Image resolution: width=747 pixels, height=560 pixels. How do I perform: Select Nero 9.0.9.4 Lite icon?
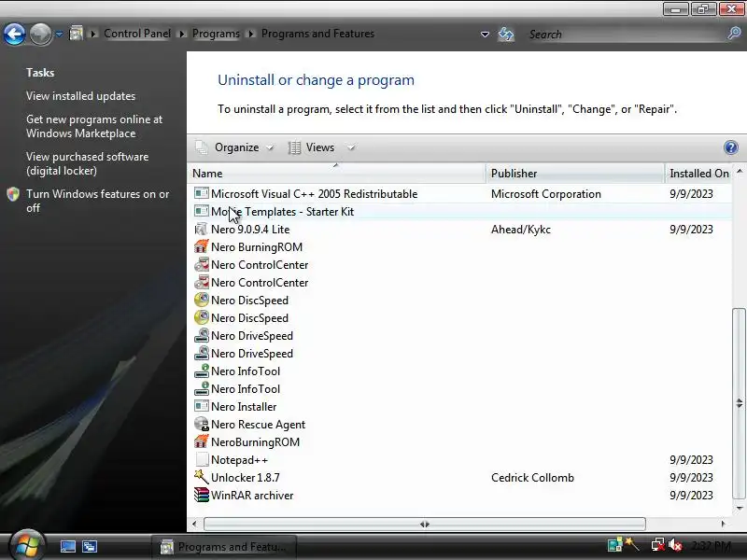202,229
